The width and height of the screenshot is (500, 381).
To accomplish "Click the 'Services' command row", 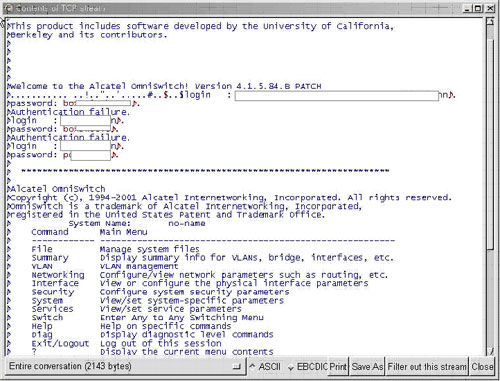I will [x=136, y=309].
